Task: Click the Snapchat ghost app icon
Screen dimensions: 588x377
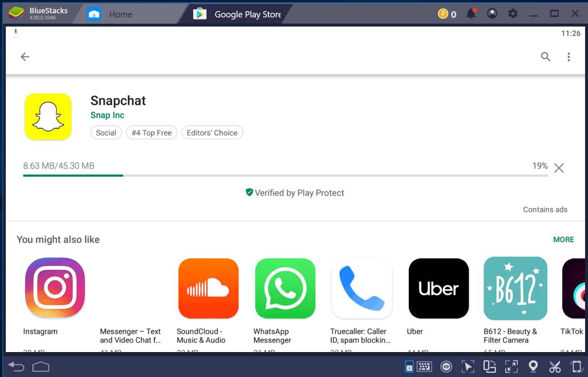Action: click(x=48, y=117)
